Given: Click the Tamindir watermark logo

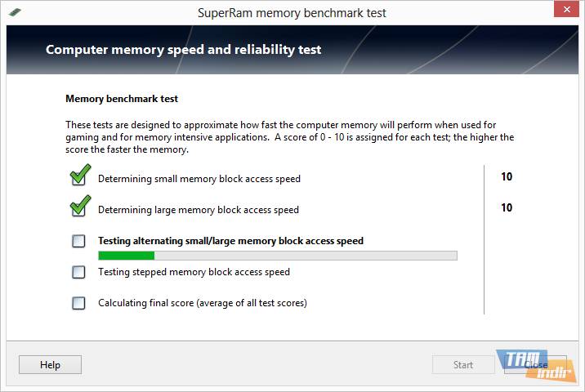Looking at the screenshot, I should pos(531,364).
